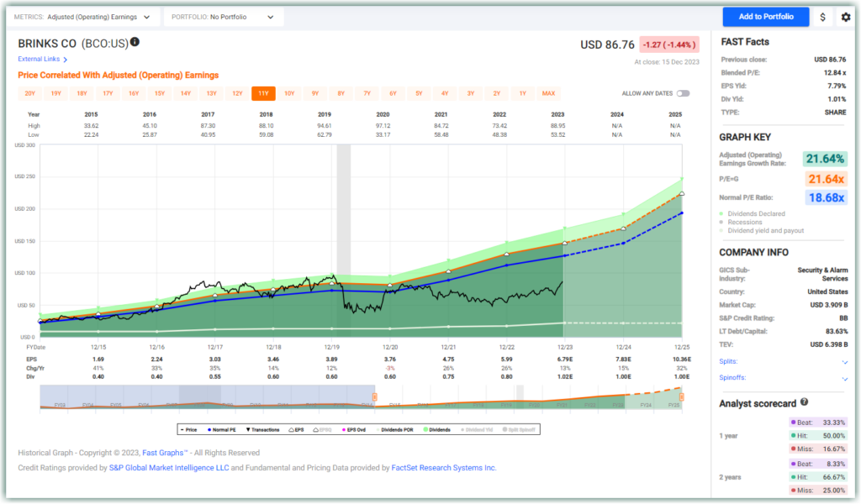Click the mini timeline overview chart
861x504 pixels.
pyautogui.click(x=361, y=397)
